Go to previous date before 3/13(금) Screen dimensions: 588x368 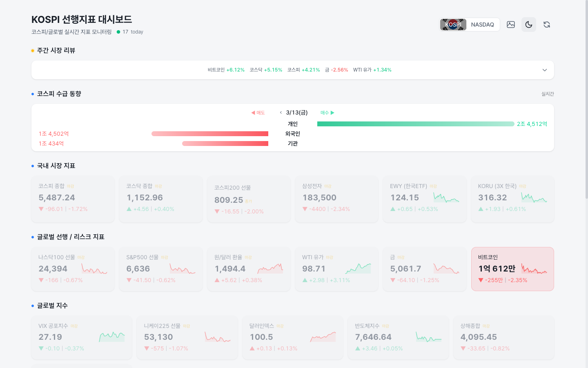(281, 112)
